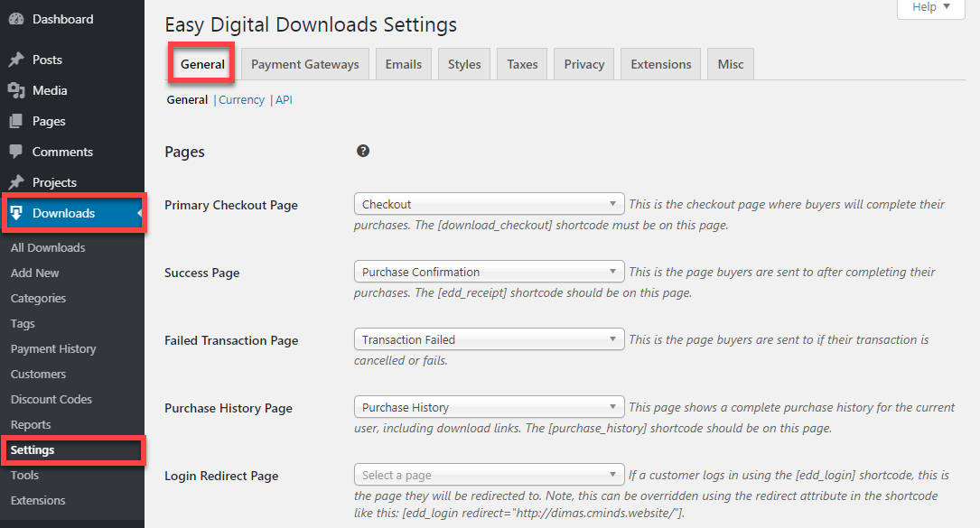Click the 'Success Page' label

202,273
